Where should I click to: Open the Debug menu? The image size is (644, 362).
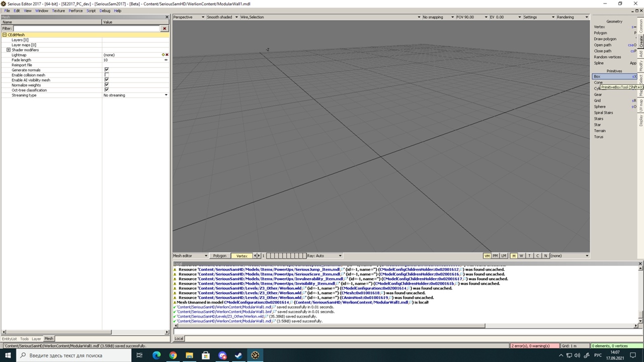click(x=105, y=11)
